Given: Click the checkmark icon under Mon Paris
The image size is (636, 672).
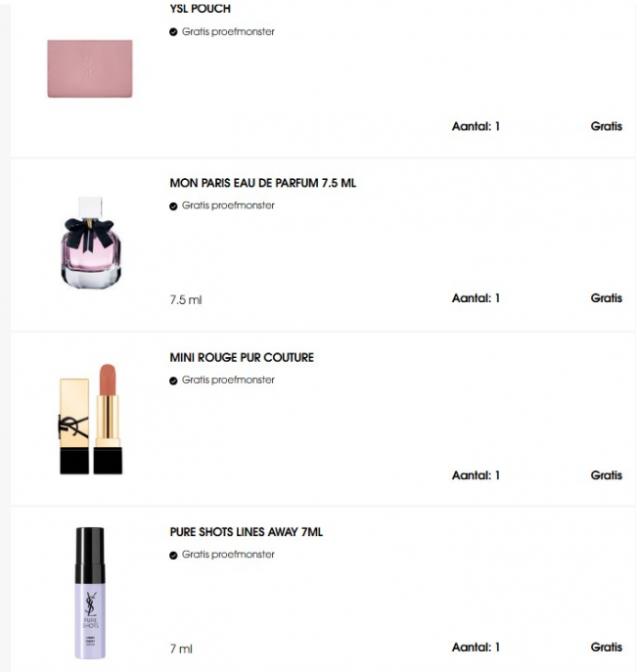Looking at the screenshot, I should [173, 206].
